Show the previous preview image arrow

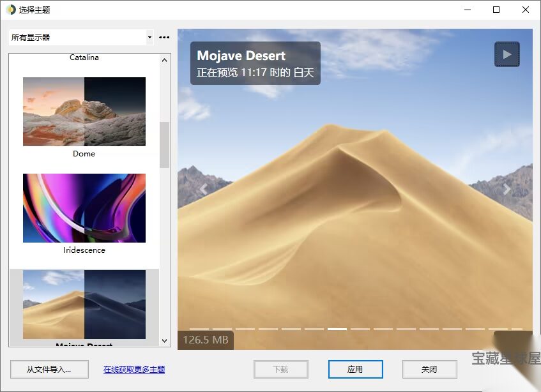pyautogui.click(x=204, y=189)
